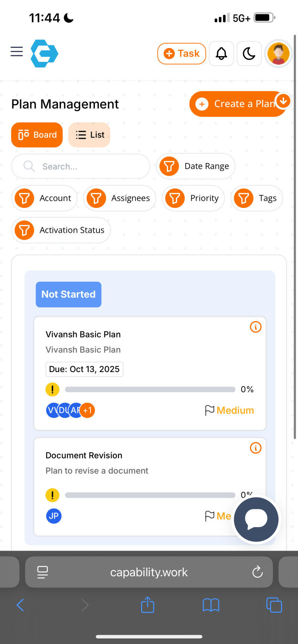
Task: Open the Date Range filter
Action: (x=169, y=166)
